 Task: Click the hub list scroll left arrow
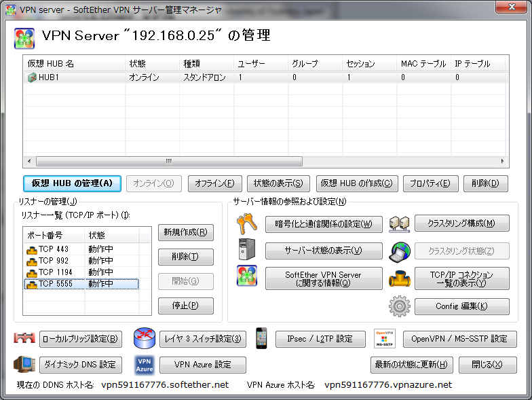click(x=29, y=162)
